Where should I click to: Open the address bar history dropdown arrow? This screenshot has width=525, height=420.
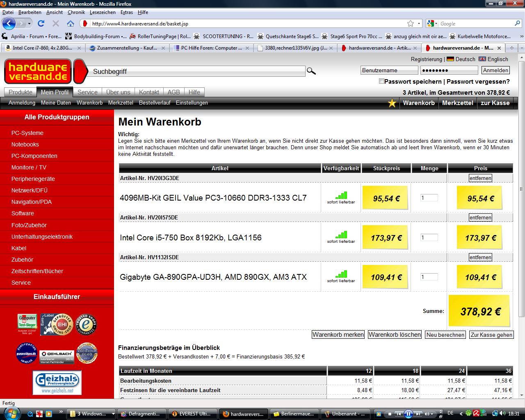419,23
